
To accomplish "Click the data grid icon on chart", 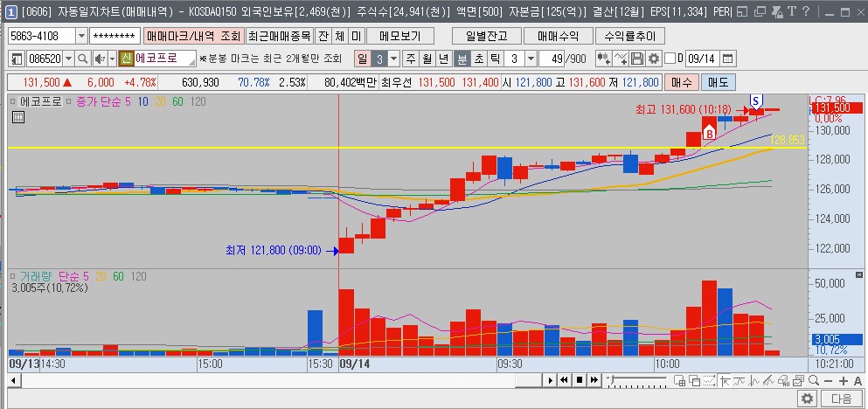I will click(17, 117).
